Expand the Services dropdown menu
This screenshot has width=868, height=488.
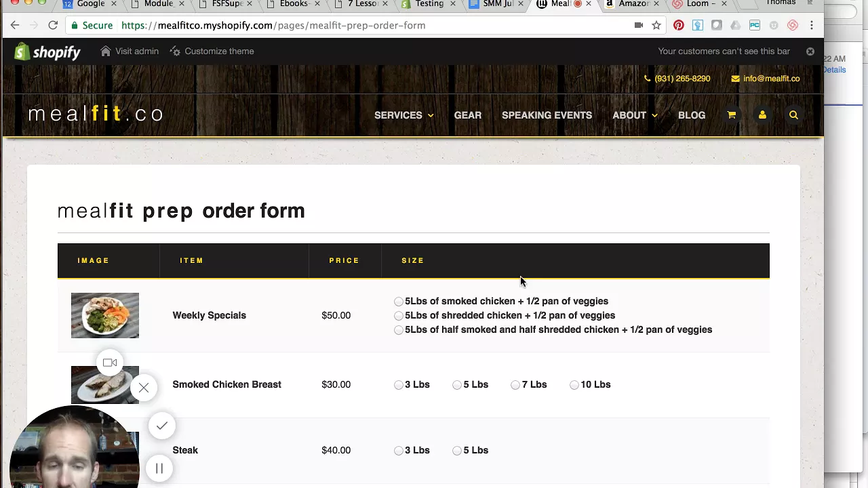point(403,115)
